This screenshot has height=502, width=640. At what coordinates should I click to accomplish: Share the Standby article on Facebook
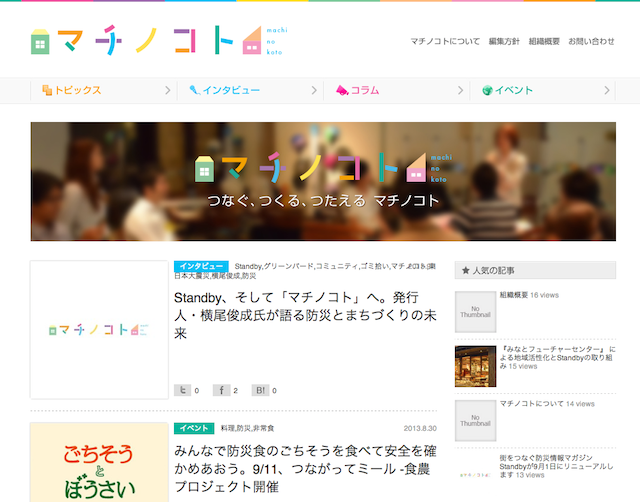(221, 390)
